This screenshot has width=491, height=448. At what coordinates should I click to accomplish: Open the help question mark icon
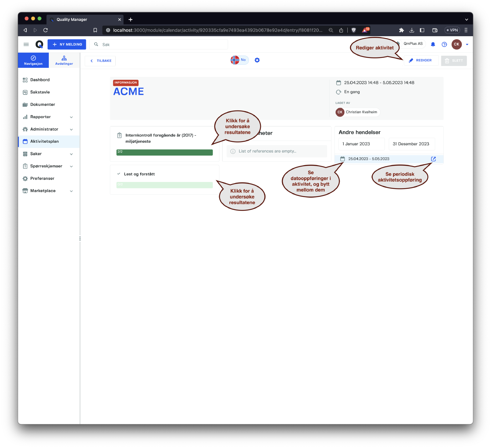coord(444,44)
